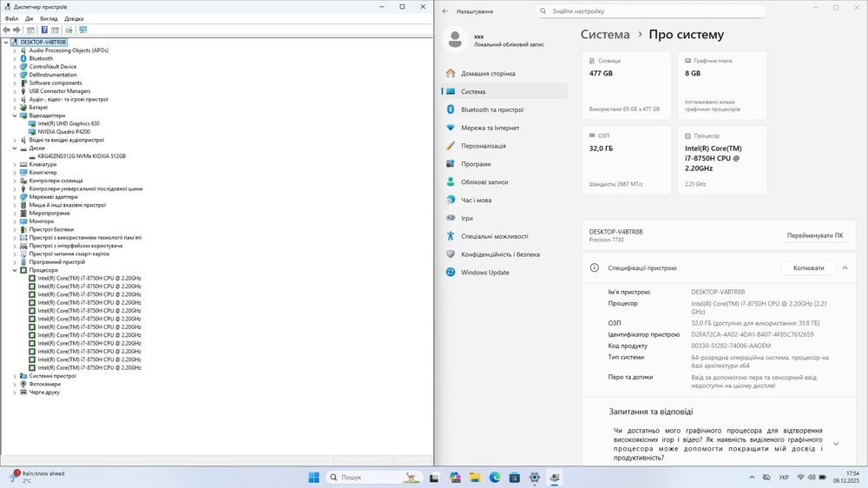The height and width of the screenshot is (488, 868).
Task: Click the update device driver toolbar icon
Action: point(69,30)
